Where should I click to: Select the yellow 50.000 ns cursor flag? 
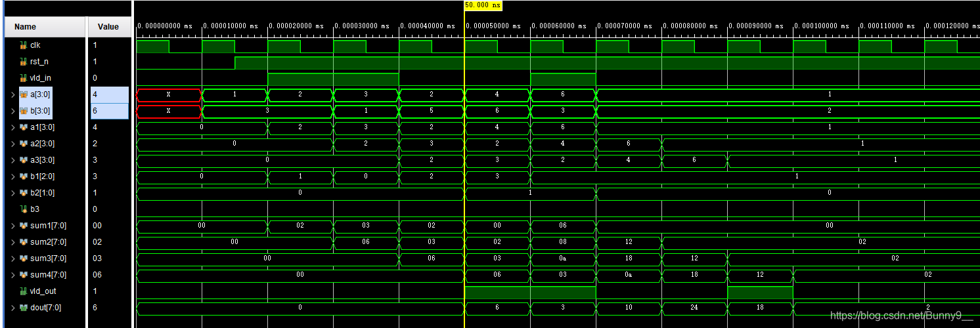click(x=483, y=5)
